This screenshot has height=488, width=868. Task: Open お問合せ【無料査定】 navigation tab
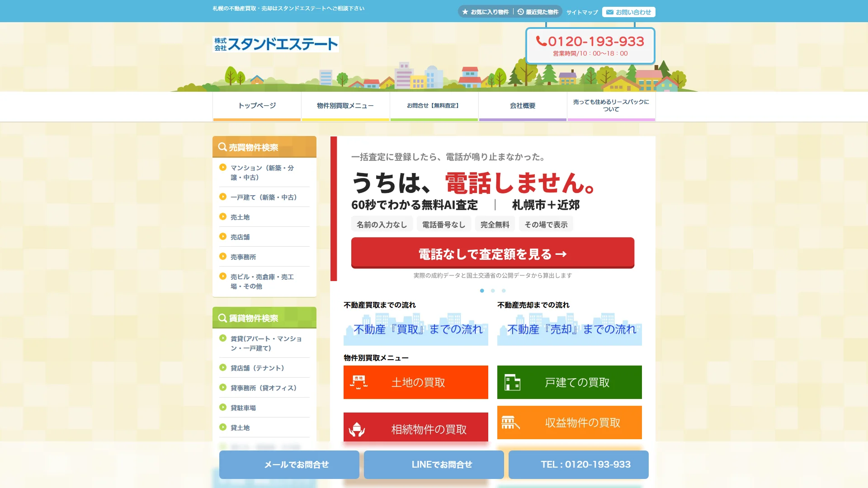(434, 106)
